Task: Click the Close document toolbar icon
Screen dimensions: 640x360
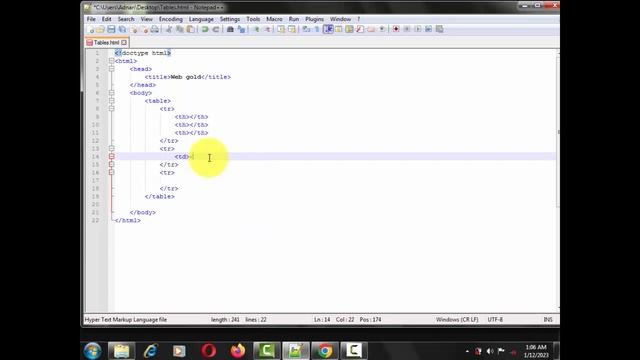Action: pyautogui.click(x=134, y=29)
